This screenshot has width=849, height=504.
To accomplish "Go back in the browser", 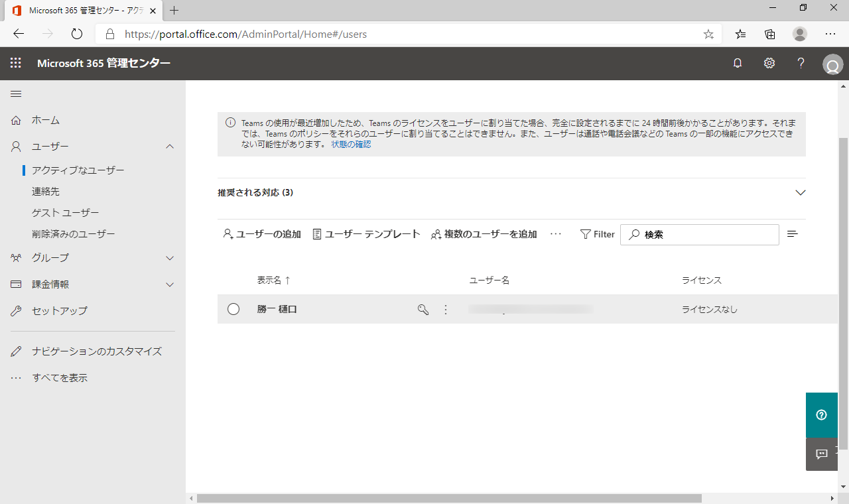I will tap(19, 34).
